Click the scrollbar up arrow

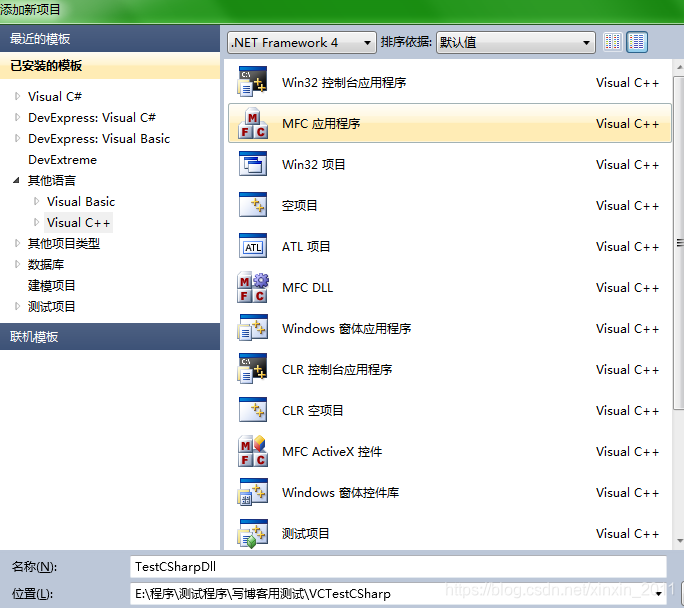pos(679,68)
